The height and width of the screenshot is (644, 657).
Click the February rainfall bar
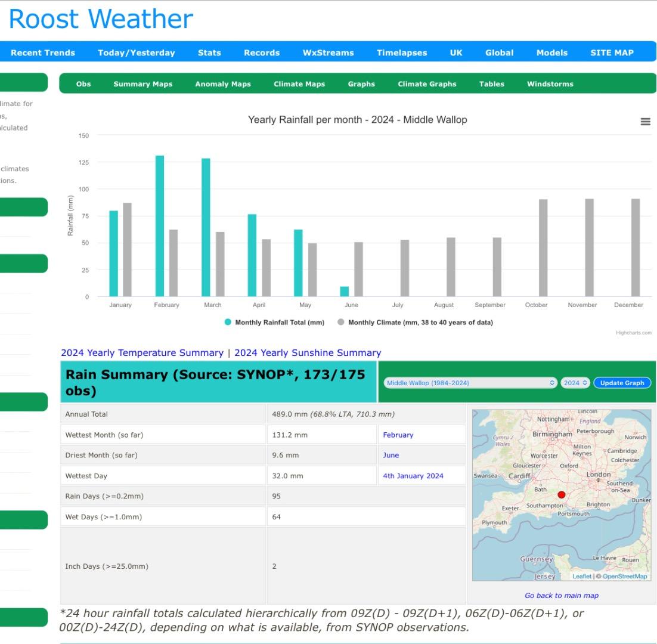click(160, 225)
